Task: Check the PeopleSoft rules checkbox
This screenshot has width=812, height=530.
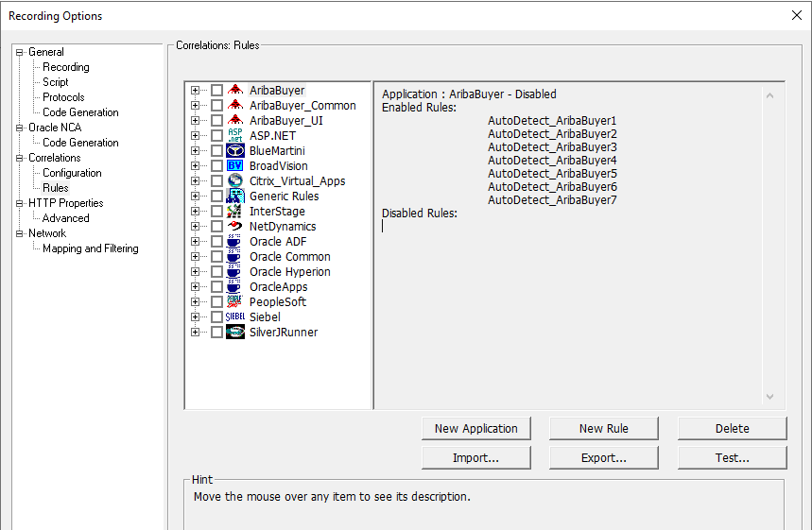Action: (216, 302)
